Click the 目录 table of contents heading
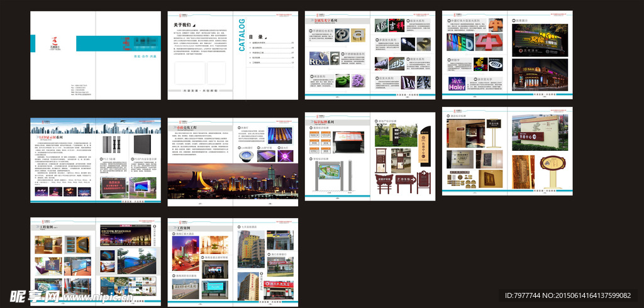The width and height of the screenshot is (644, 308). coord(255,37)
